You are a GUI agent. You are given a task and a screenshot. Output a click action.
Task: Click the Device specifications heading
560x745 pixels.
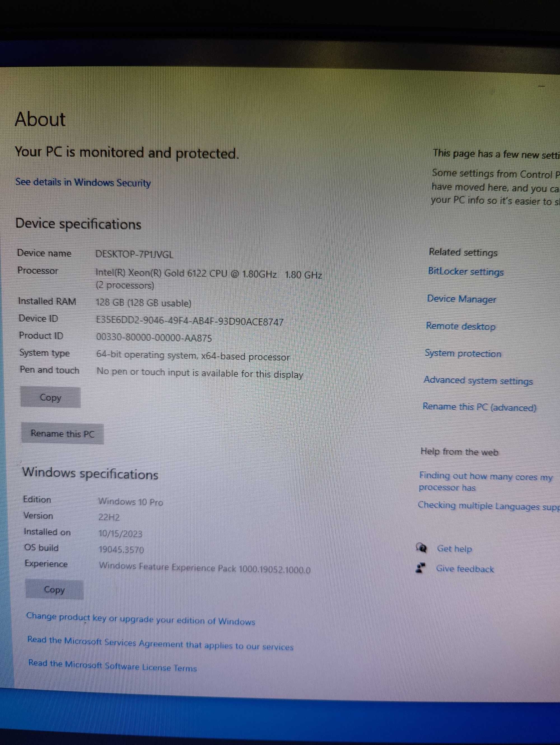78,224
